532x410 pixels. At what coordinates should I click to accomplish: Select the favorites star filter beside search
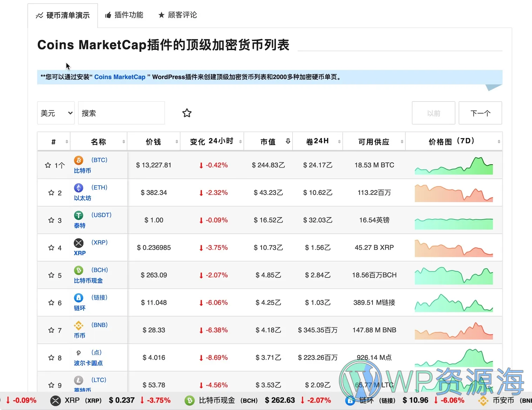pos(187,113)
